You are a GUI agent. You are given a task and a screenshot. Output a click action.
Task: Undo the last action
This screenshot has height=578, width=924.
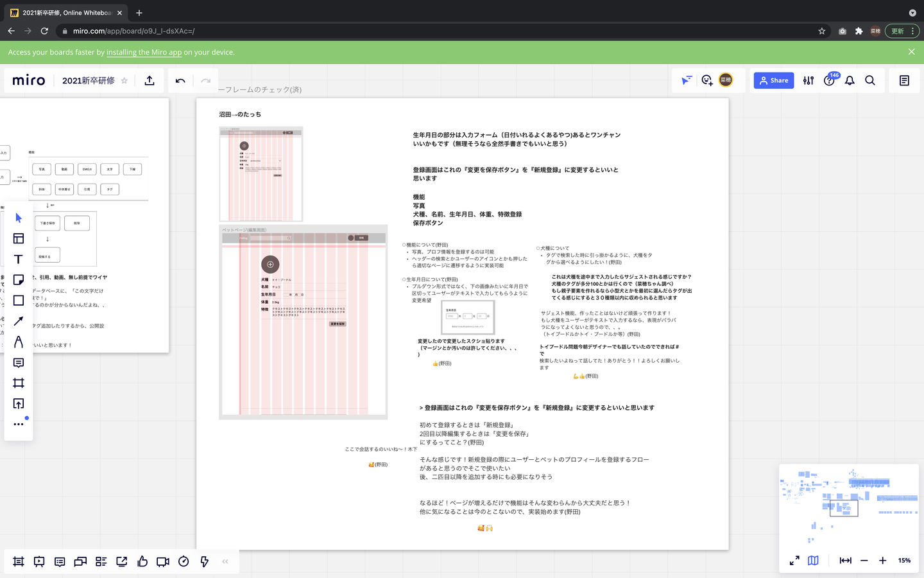coord(180,80)
